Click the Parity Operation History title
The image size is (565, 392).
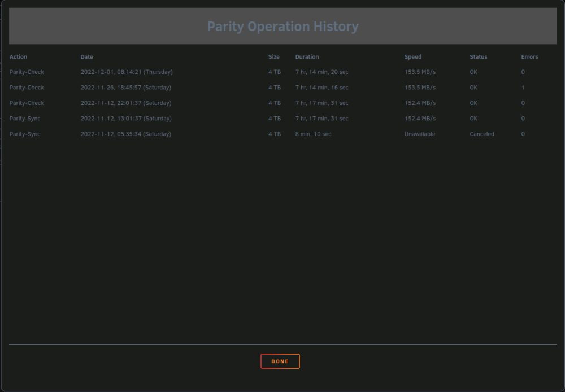[x=282, y=27]
